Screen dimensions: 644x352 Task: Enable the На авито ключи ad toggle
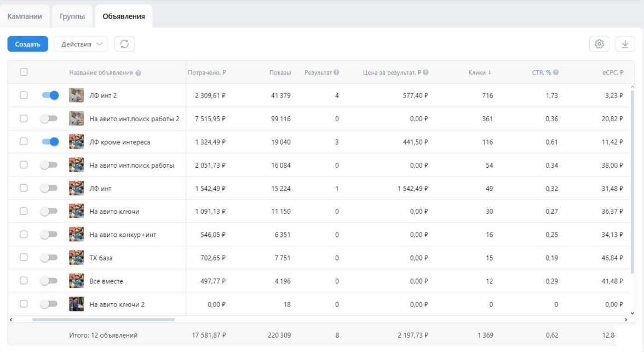tap(49, 212)
